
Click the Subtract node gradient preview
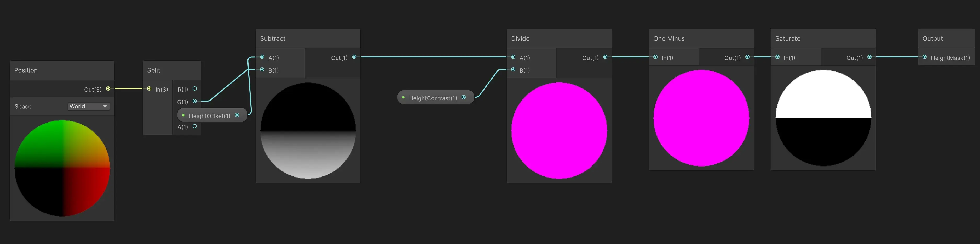point(308,130)
